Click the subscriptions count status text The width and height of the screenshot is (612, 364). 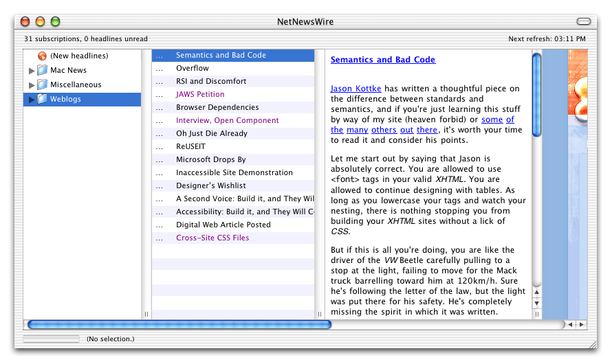pos(86,39)
